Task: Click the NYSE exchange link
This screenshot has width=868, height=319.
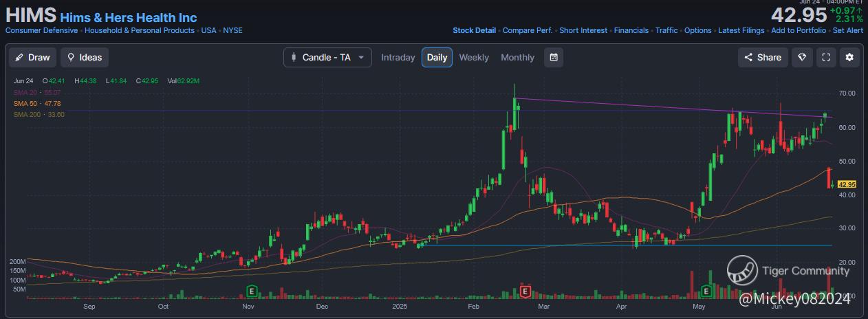Action: pyautogui.click(x=232, y=31)
